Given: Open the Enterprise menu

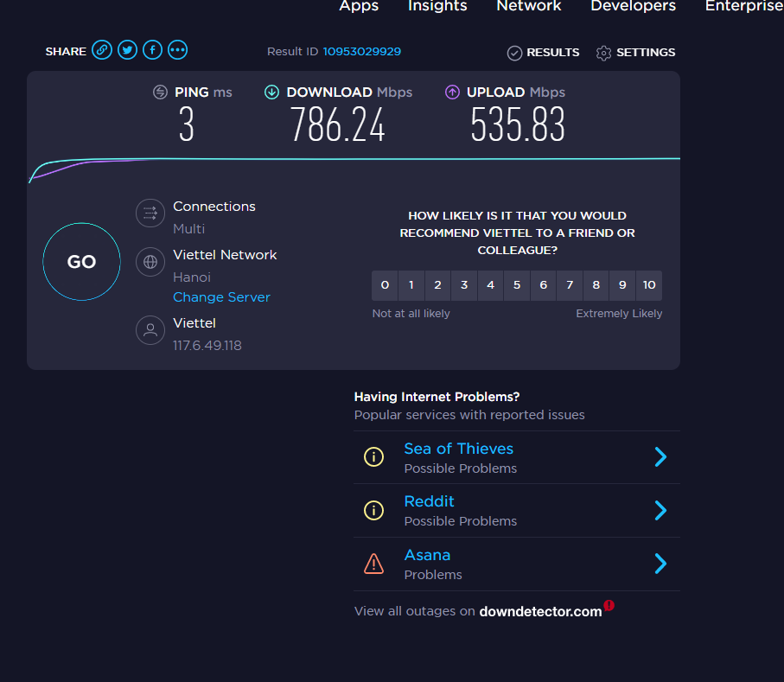Looking at the screenshot, I should coord(744,5).
